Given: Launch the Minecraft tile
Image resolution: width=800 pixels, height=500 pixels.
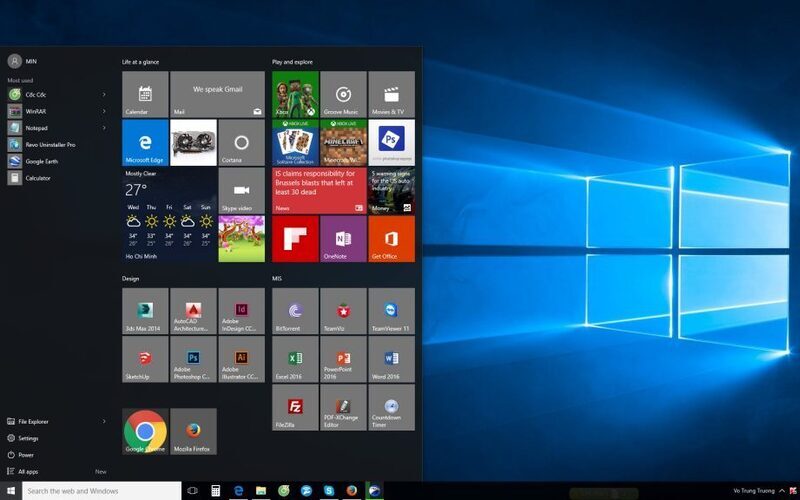Looking at the screenshot, I should [x=343, y=142].
